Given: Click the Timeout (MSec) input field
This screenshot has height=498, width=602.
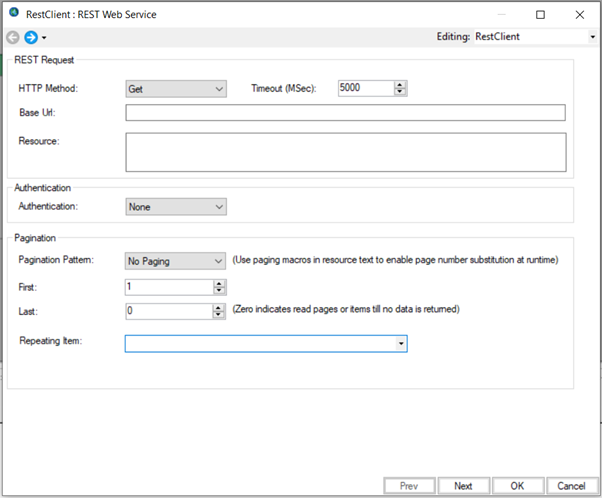Looking at the screenshot, I should point(365,88).
